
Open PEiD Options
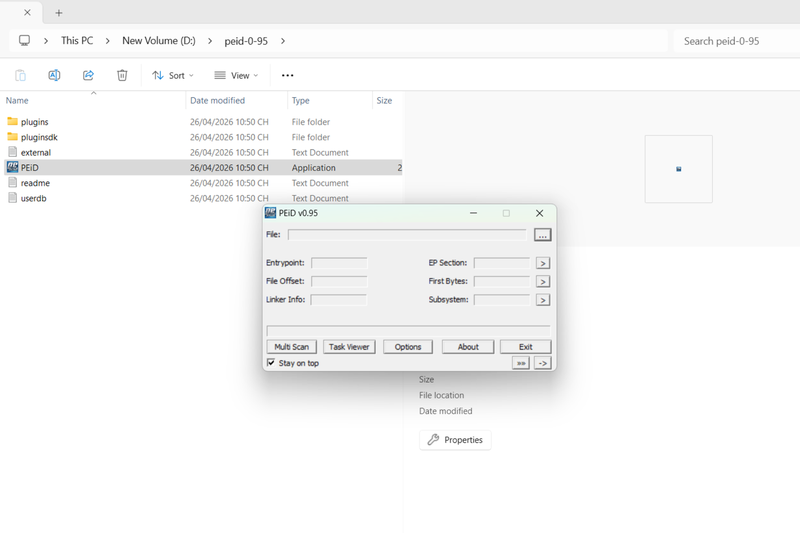408,347
